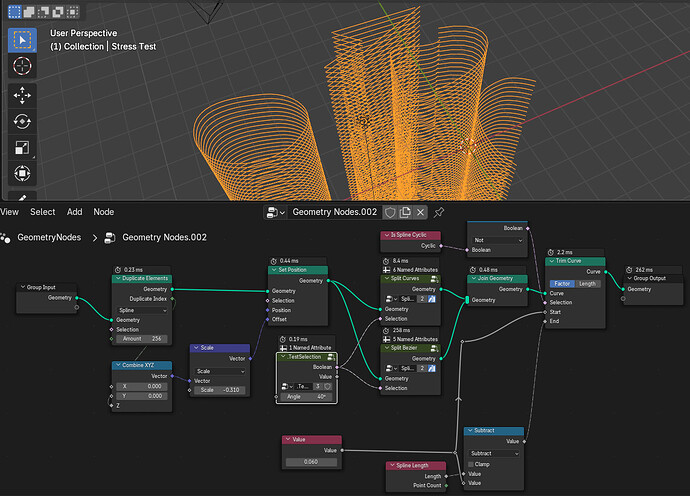Collapse the Combine XYZ node
This screenshot has width=690, height=496.
tap(118, 365)
